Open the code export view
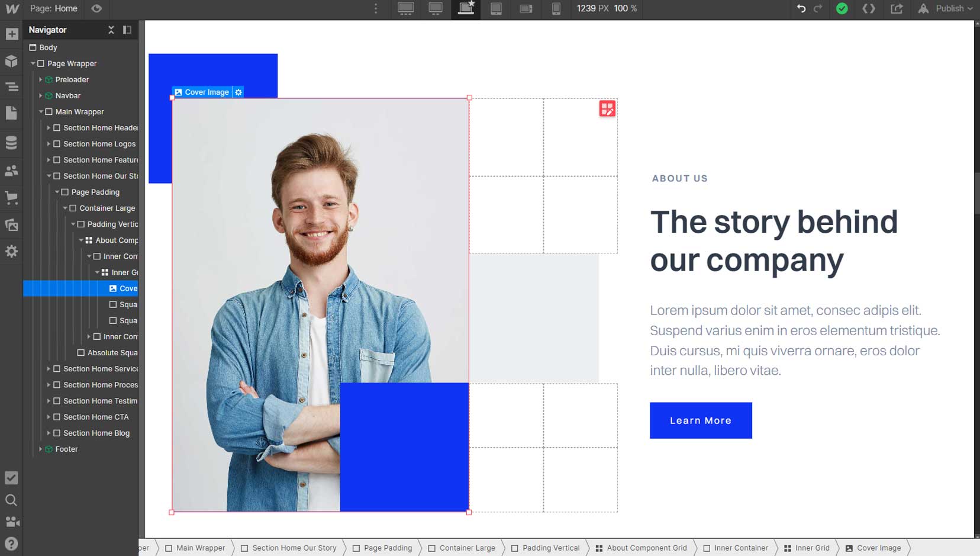The width and height of the screenshot is (980, 556). pyautogui.click(x=869, y=8)
